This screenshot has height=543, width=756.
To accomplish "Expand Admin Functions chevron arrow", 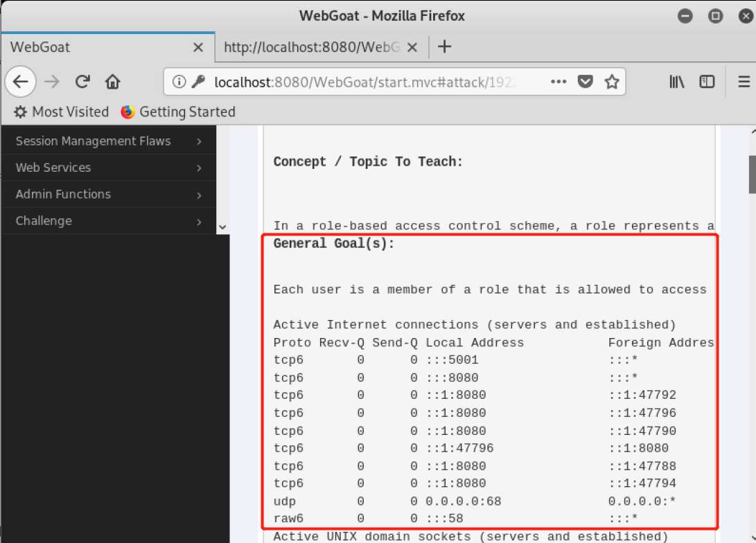I will pos(199,195).
